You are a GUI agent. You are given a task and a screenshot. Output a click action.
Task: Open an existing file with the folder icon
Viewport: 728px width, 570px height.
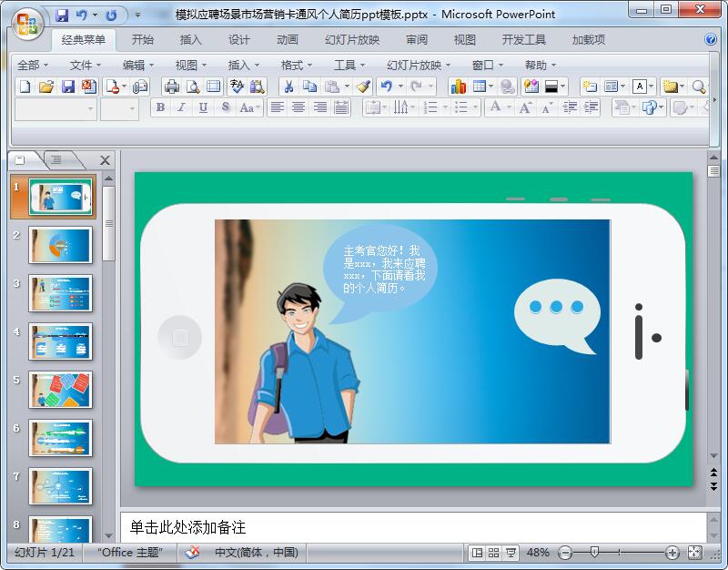[x=46, y=87]
